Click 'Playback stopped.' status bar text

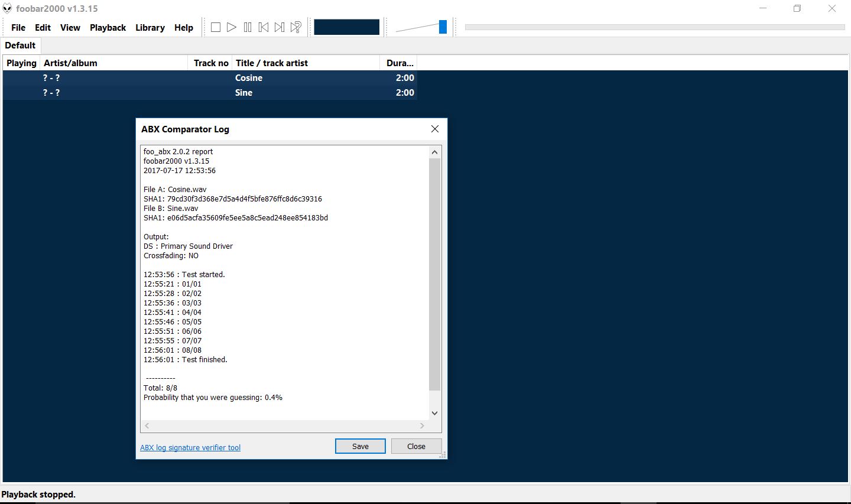point(38,495)
